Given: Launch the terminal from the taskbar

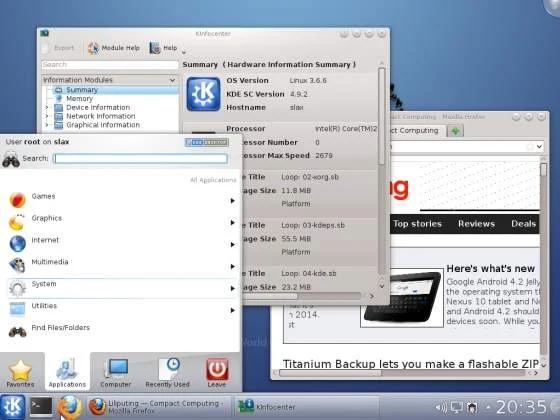Looking at the screenshot, I should tap(41, 406).
